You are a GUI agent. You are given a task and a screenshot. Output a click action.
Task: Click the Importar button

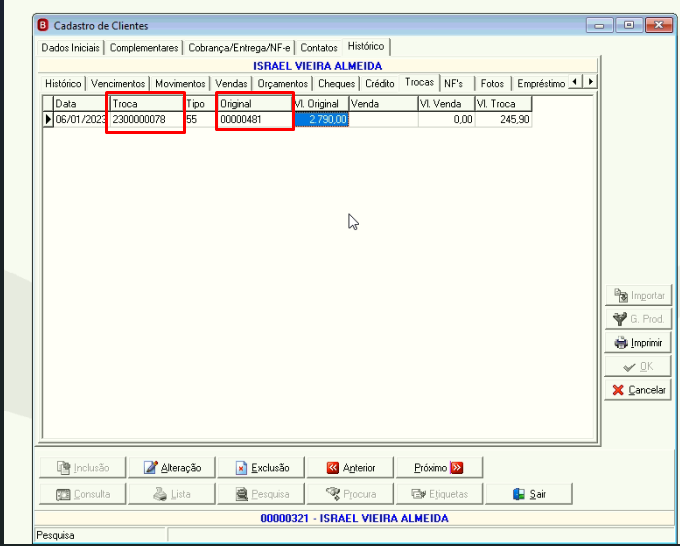638,295
